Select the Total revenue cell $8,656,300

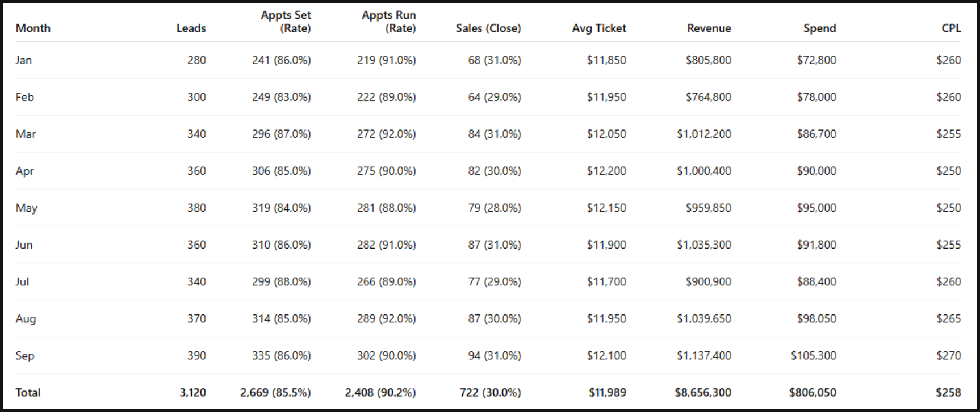702,392
